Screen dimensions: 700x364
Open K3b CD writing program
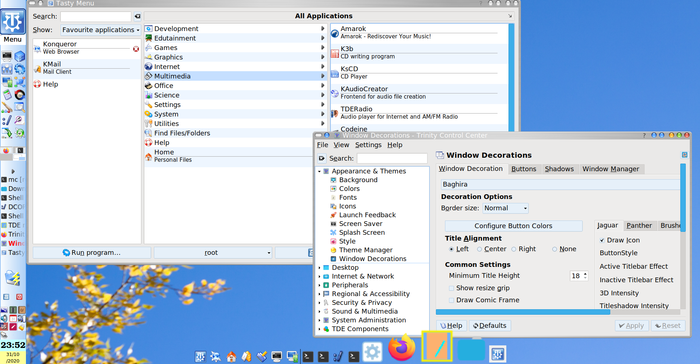coord(419,53)
